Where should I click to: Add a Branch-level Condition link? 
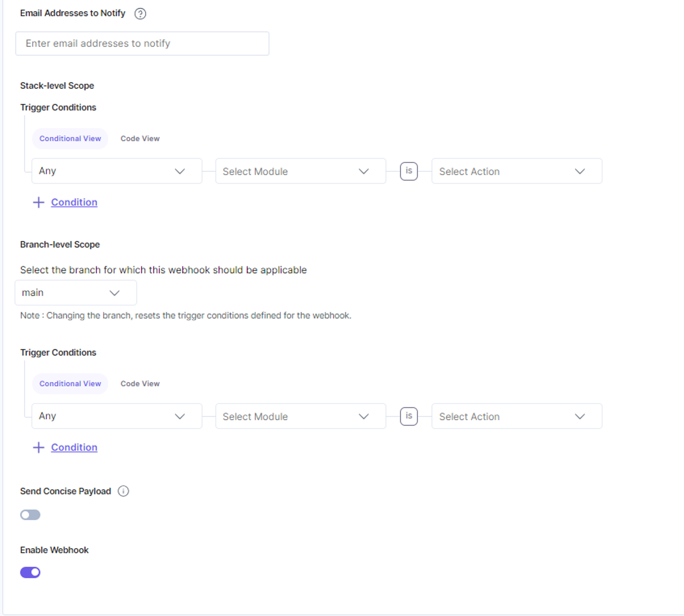point(74,448)
